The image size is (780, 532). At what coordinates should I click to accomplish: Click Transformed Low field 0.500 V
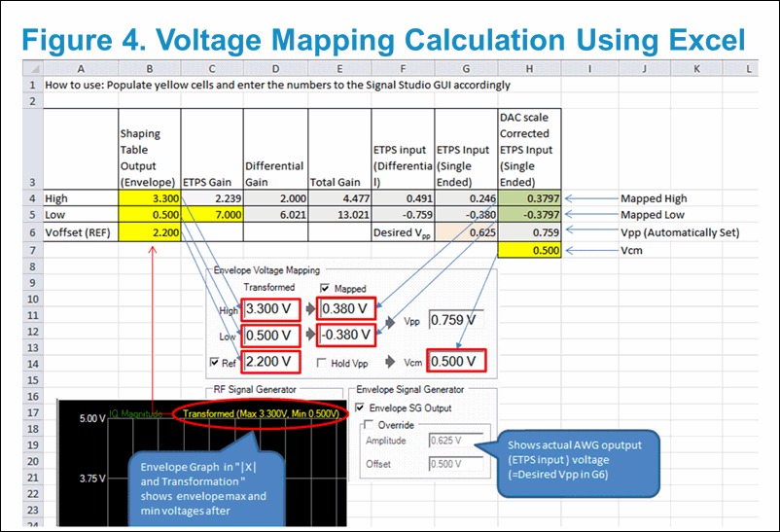(x=271, y=336)
